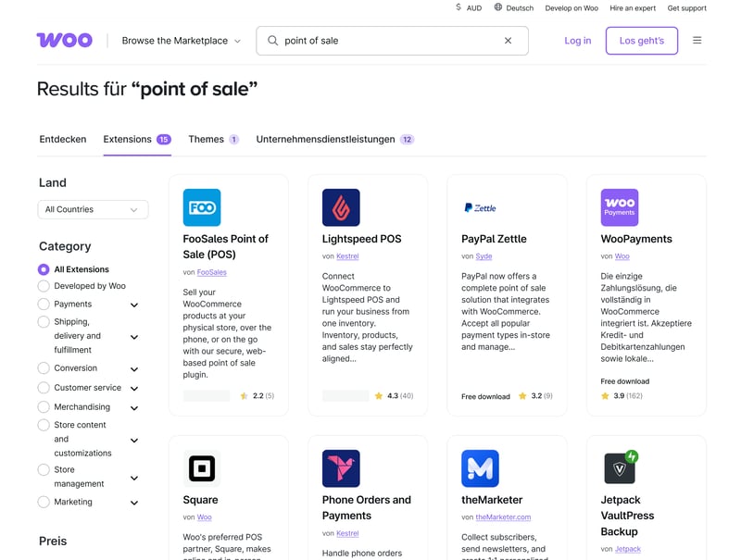Open the Square extension icon

(202, 468)
